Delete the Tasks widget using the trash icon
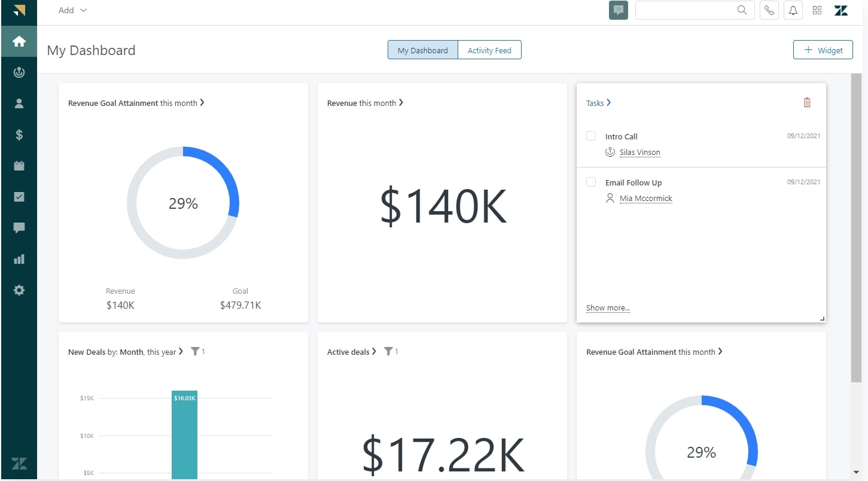 click(x=806, y=102)
